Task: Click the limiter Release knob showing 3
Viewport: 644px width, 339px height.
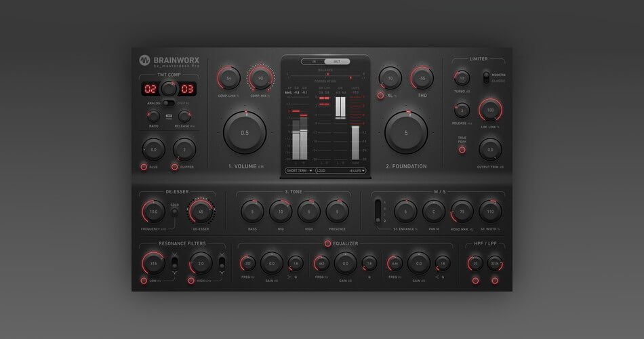Action: pyautogui.click(x=462, y=110)
